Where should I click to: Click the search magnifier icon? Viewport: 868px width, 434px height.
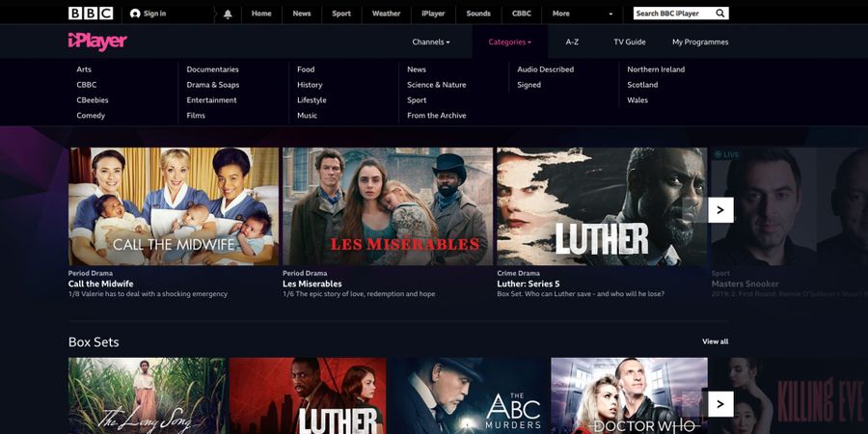coord(720,14)
